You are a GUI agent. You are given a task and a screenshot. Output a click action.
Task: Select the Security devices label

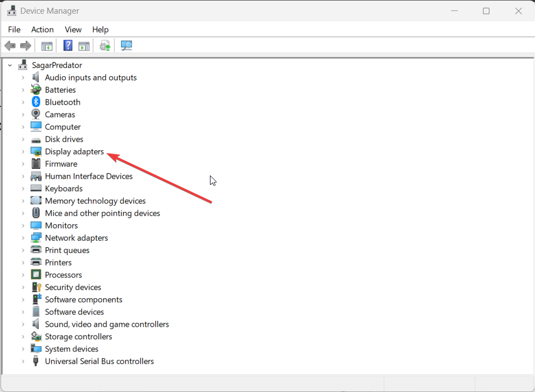(x=73, y=287)
